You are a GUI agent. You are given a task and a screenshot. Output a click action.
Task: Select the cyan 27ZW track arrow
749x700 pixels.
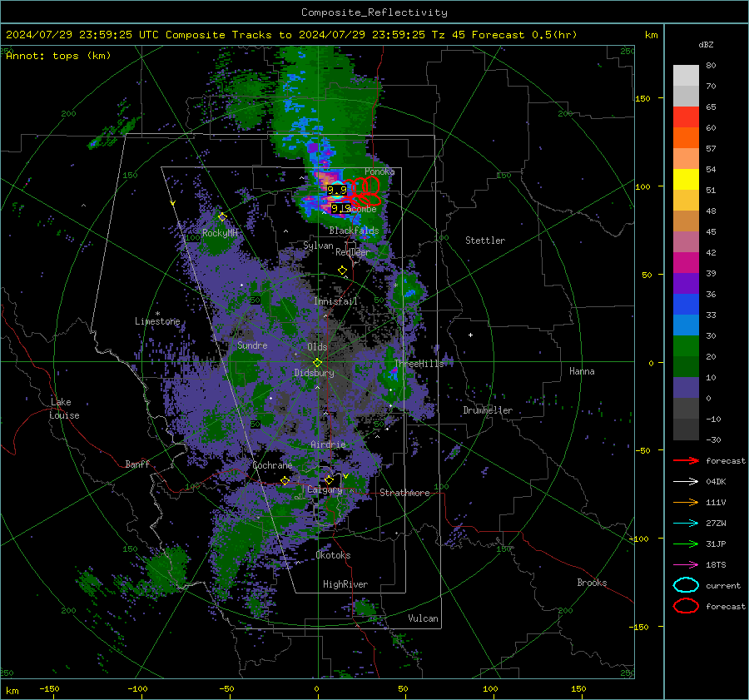[x=686, y=524]
